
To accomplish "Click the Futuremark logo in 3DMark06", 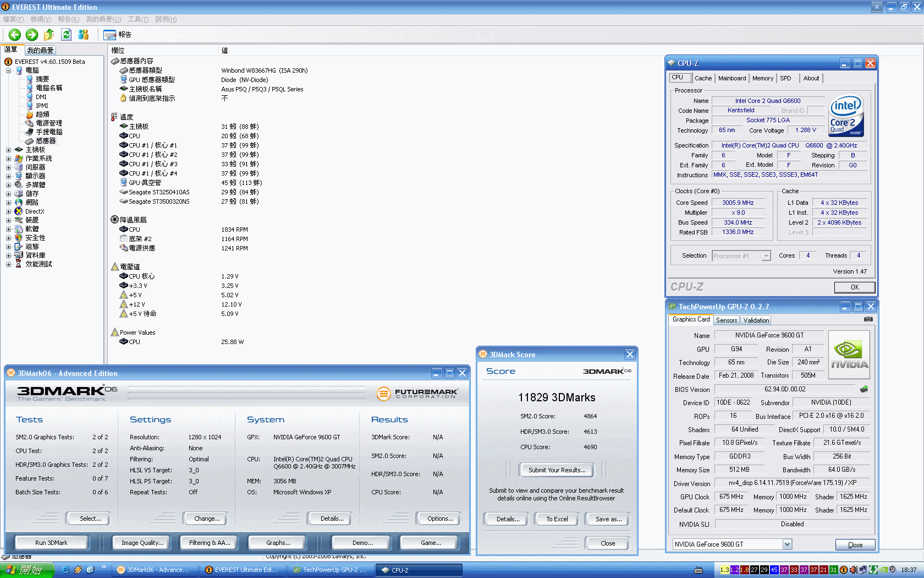I will tap(417, 394).
